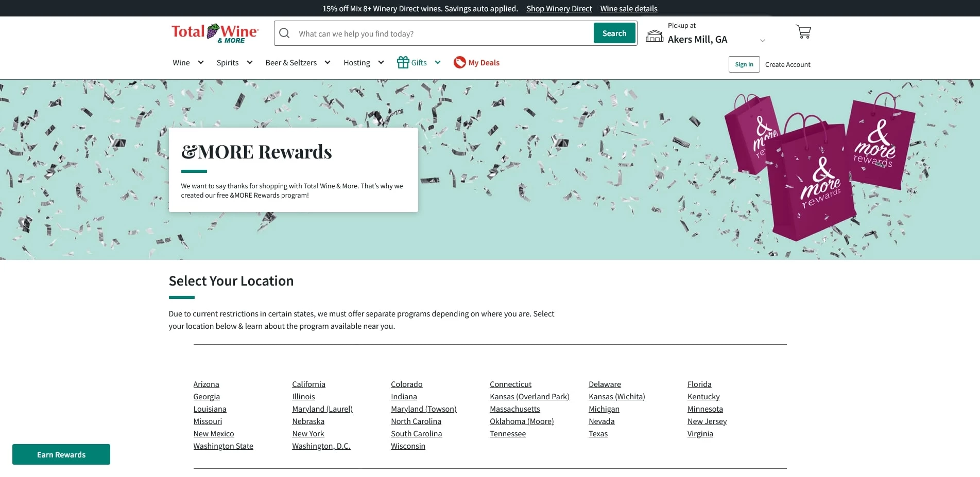Open the Shop Winery Direct link
980x477 pixels.
[559, 9]
